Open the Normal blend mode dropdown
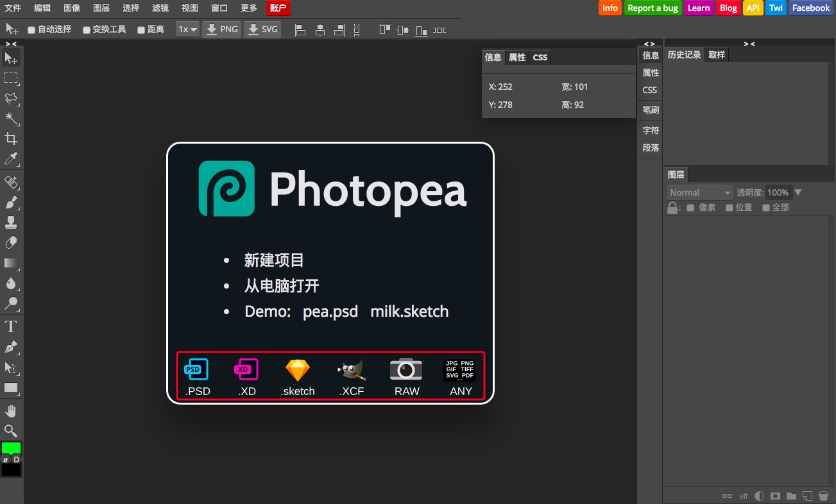This screenshot has height=504, width=836. click(x=699, y=192)
